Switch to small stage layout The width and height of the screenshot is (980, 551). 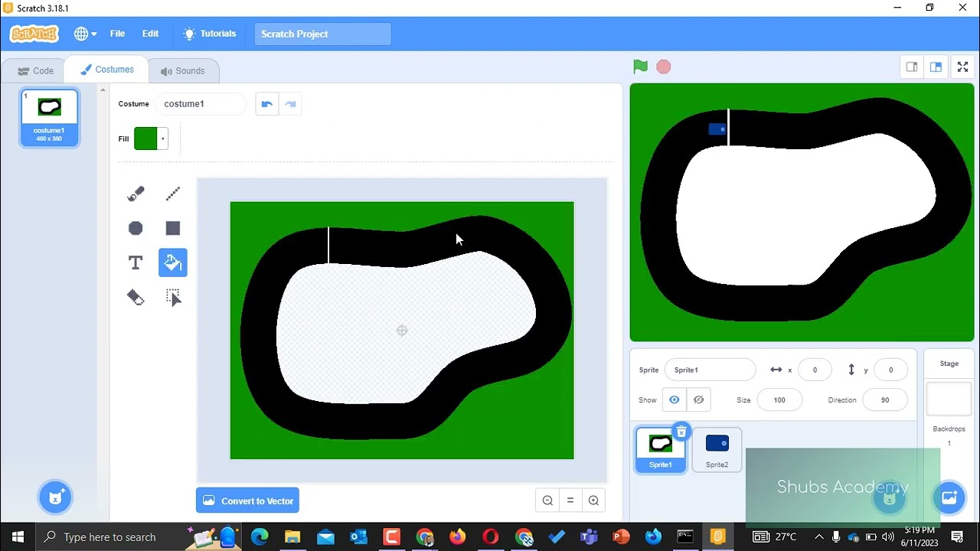click(x=912, y=67)
